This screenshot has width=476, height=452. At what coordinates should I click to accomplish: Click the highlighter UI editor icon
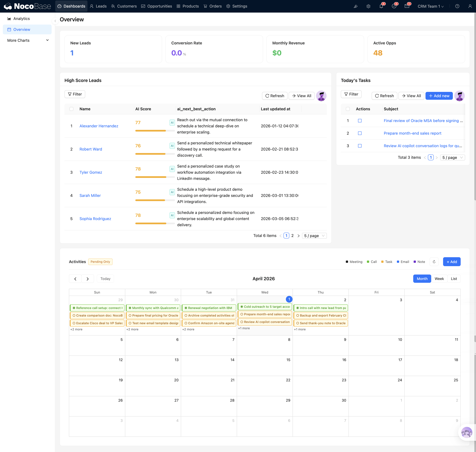355,6
